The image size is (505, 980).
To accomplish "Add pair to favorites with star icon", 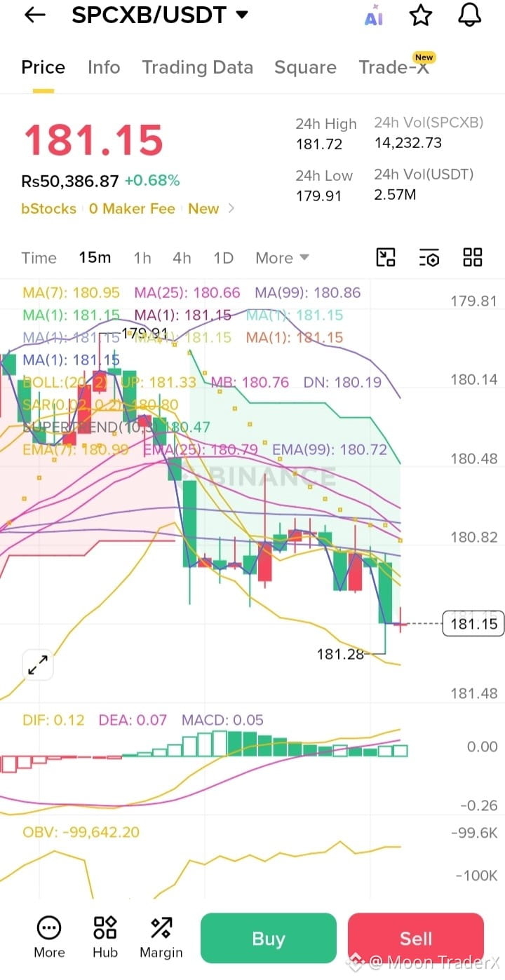I will click(x=420, y=15).
